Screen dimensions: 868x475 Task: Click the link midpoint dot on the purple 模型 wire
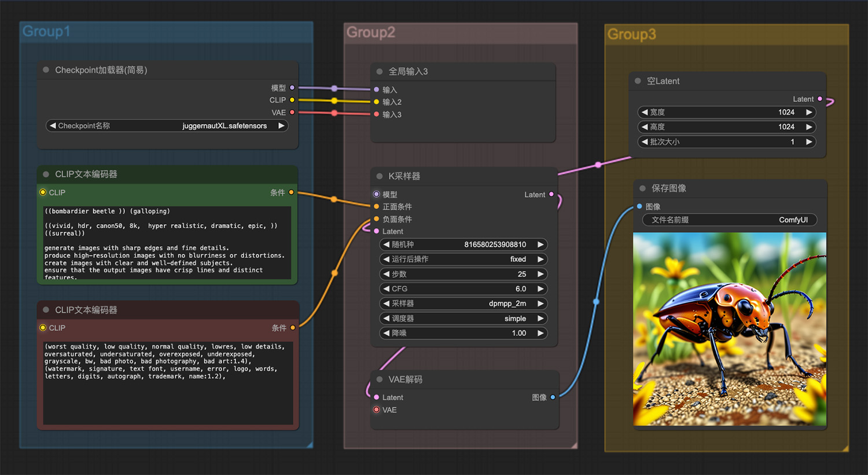tap(334, 89)
